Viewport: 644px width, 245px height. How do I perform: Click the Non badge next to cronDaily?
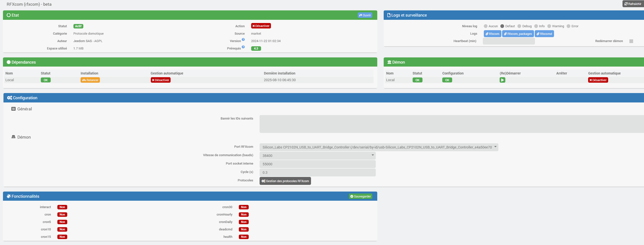244,222
